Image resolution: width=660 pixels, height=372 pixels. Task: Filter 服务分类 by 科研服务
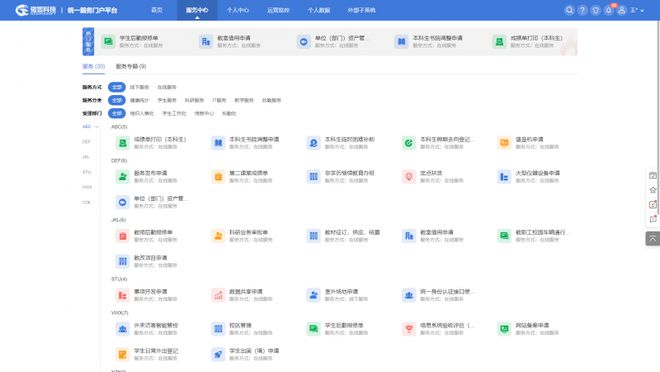[x=194, y=100]
